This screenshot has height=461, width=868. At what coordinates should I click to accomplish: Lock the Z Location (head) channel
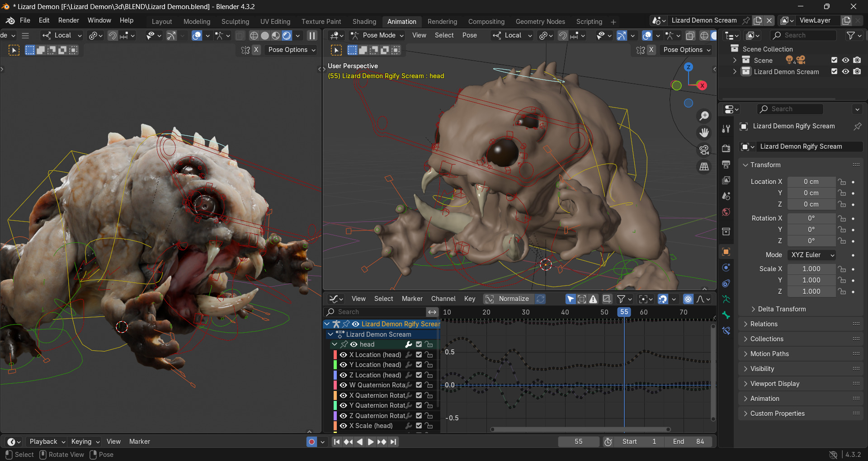(429, 375)
